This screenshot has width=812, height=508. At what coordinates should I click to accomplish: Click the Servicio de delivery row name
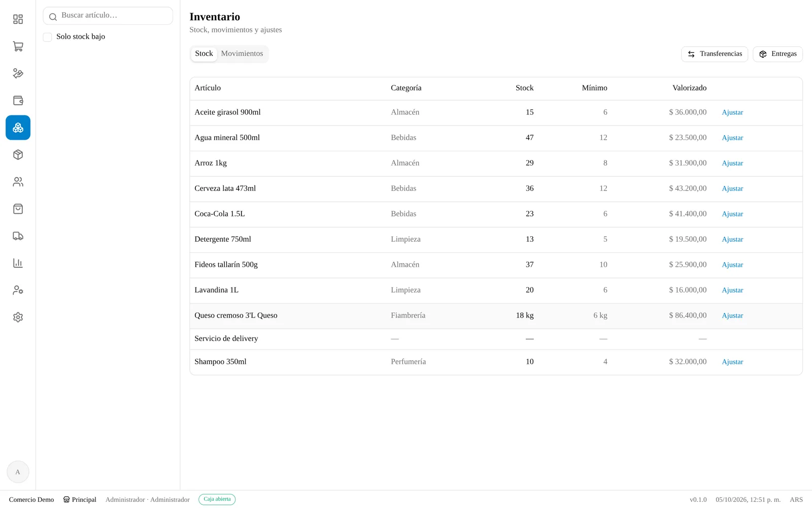(226, 339)
